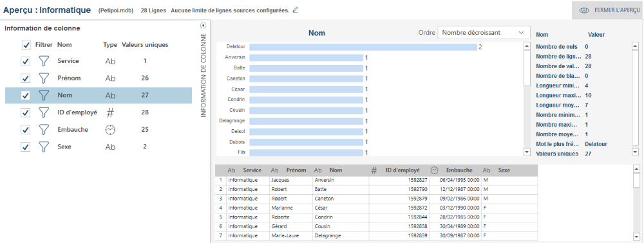The image size is (644, 243).
Task: Click the filter funnel icon for Embauche
Action: click(44, 130)
